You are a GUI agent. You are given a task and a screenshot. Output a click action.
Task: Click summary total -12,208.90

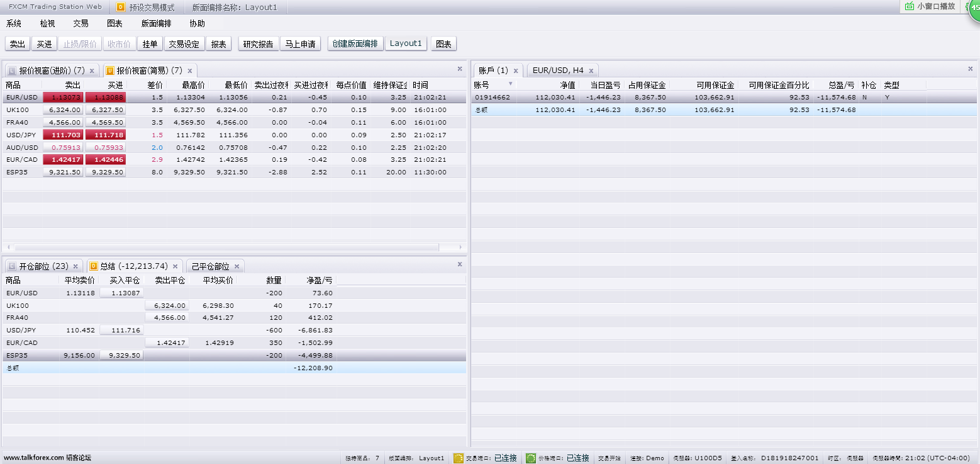click(x=313, y=368)
